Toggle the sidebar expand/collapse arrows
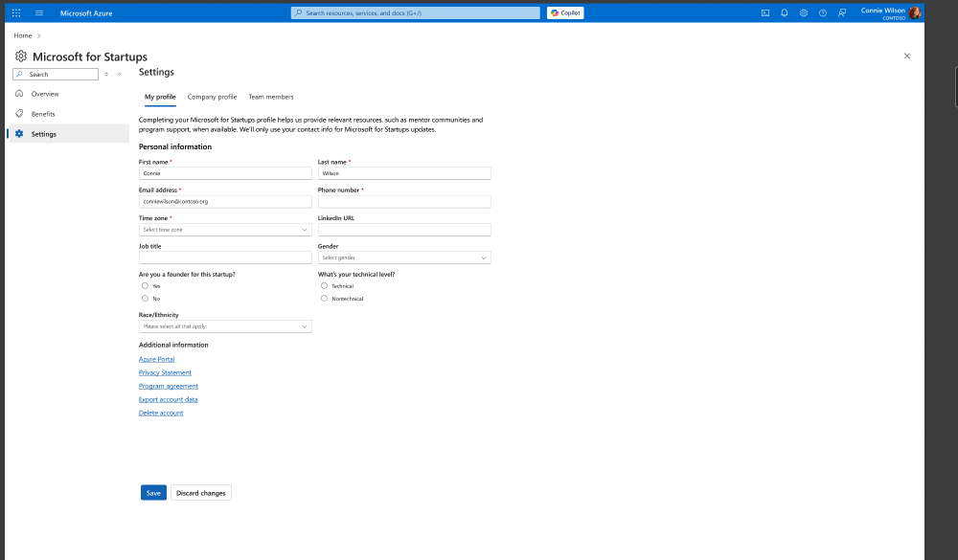The height and width of the screenshot is (560, 958). [106, 75]
